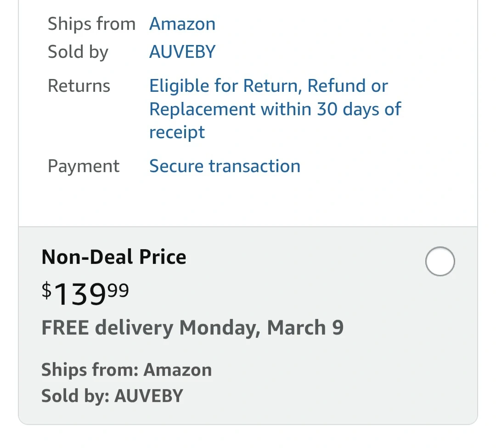
Task: Click the 'Ships from' label in details
Action: coord(91,24)
